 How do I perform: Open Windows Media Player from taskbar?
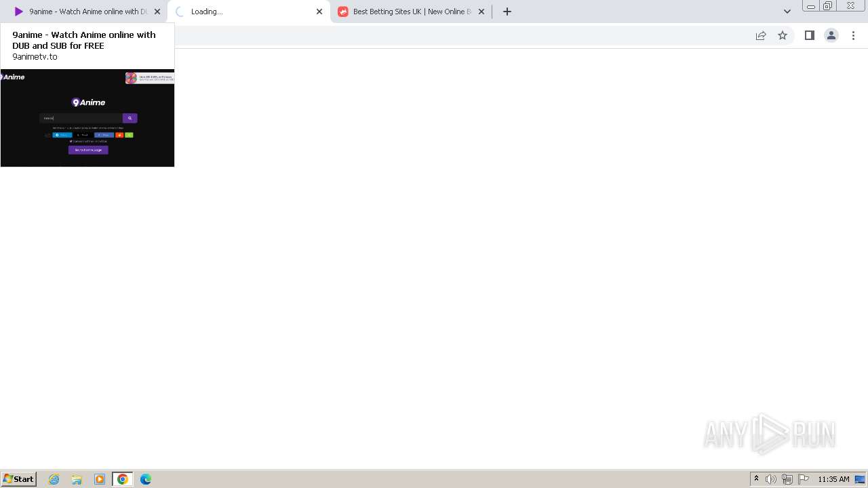[100, 479]
